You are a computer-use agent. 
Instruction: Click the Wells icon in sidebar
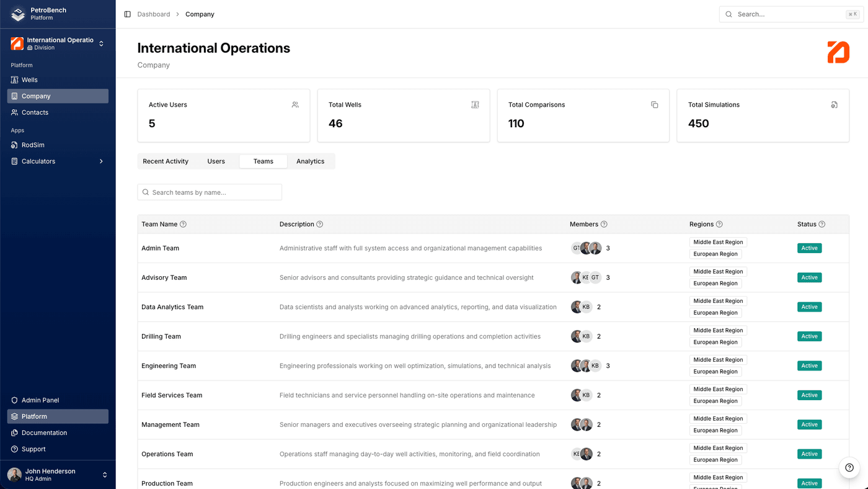pos(15,80)
